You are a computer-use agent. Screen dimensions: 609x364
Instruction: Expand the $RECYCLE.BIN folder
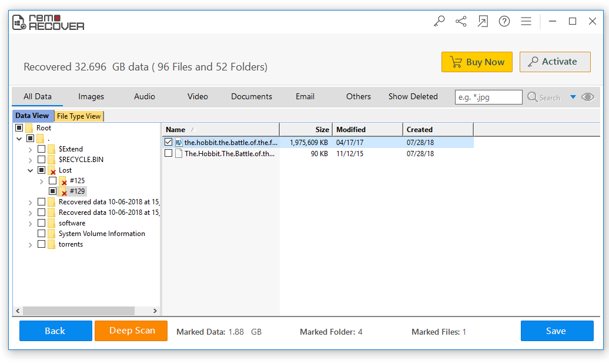coord(31,160)
